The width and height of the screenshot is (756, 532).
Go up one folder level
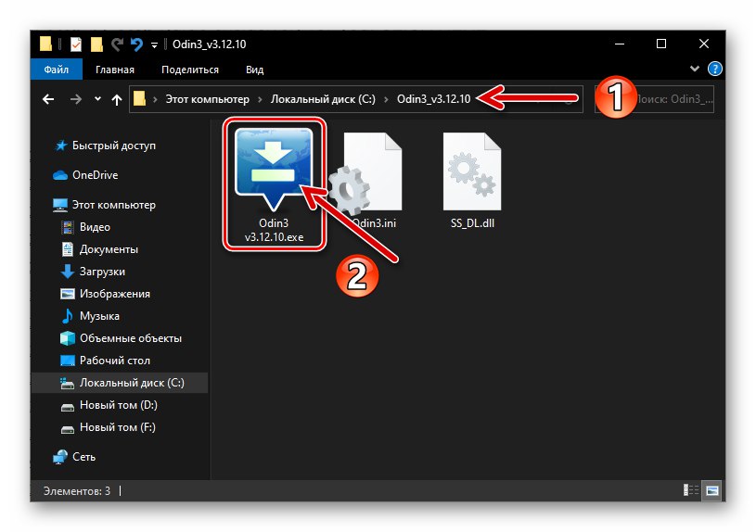[x=117, y=100]
